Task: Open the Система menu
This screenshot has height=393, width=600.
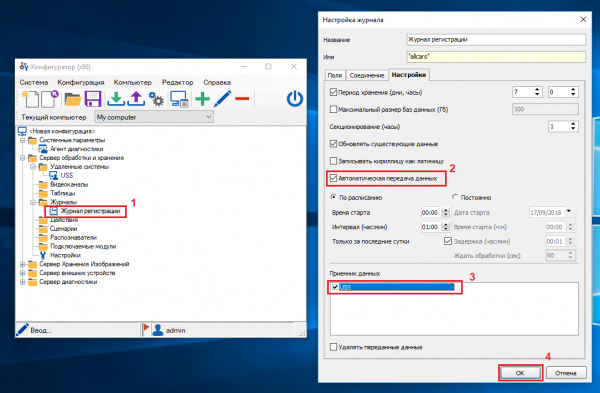Action: (34, 82)
